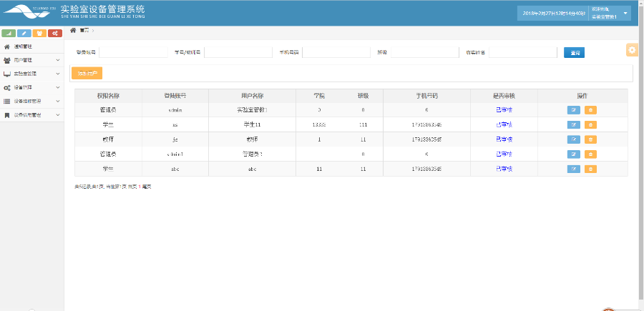This screenshot has height=311, width=644.
Task: Click the green chart shortcut icon
Action: (9, 33)
